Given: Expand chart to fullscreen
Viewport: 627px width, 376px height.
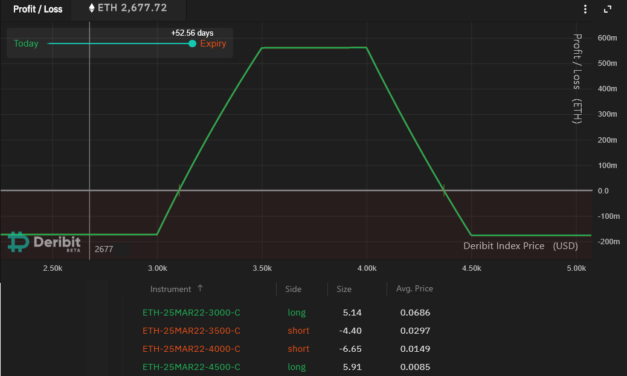Looking at the screenshot, I should pyautogui.click(x=607, y=9).
